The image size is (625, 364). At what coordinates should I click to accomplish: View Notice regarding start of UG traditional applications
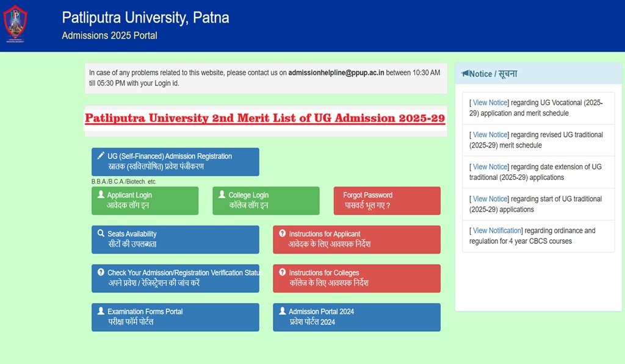(x=490, y=199)
